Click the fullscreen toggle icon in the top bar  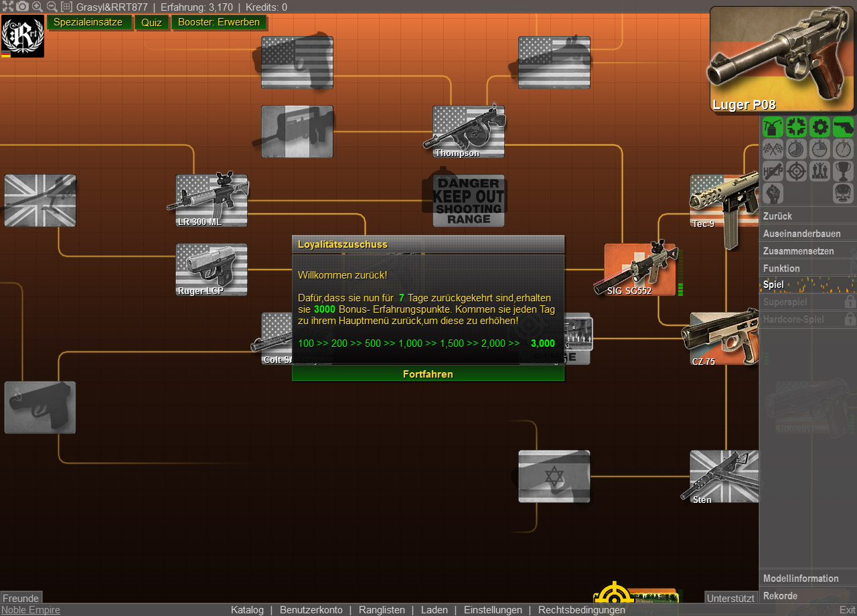point(7,6)
